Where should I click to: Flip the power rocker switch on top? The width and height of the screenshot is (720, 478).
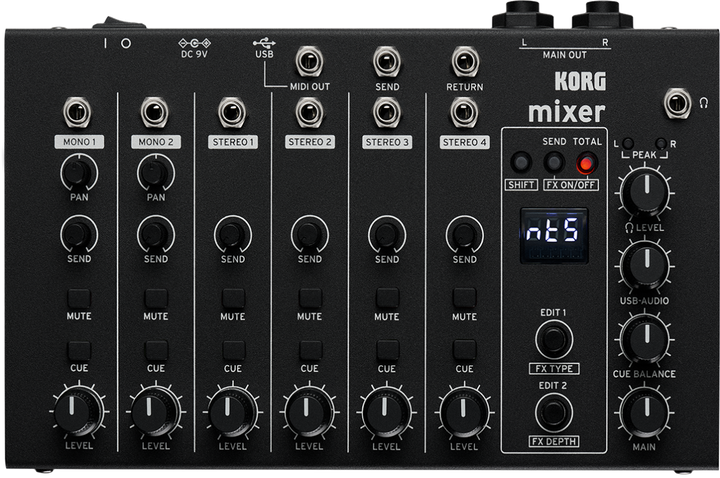pyautogui.click(x=119, y=23)
